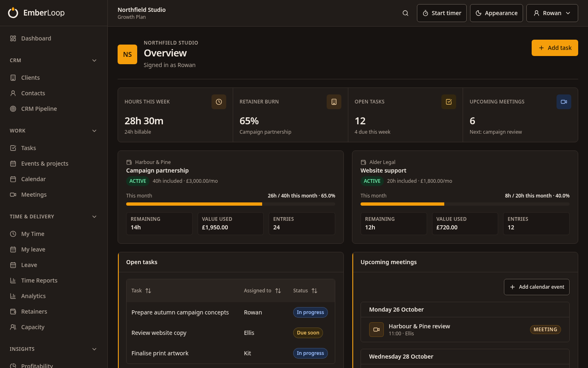The image size is (588, 368).
Task: Click Kit in the Assigned to column
Action: 247,353
